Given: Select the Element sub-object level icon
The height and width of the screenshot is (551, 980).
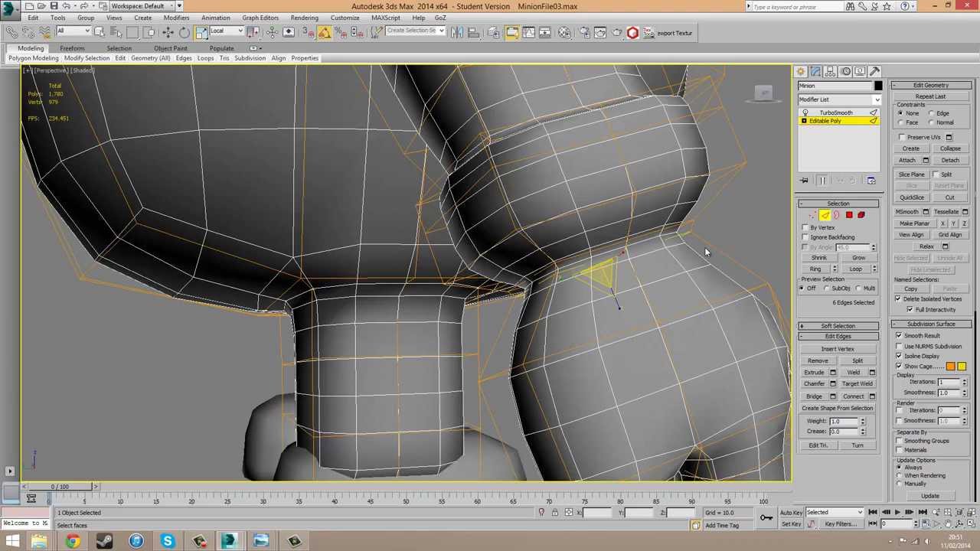Looking at the screenshot, I should pyautogui.click(x=861, y=215).
